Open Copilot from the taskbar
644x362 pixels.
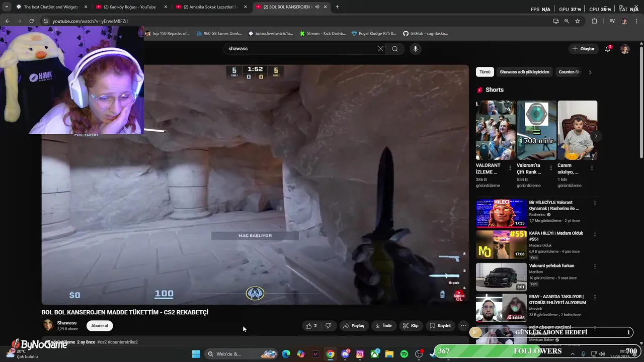[x=301, y=354]
